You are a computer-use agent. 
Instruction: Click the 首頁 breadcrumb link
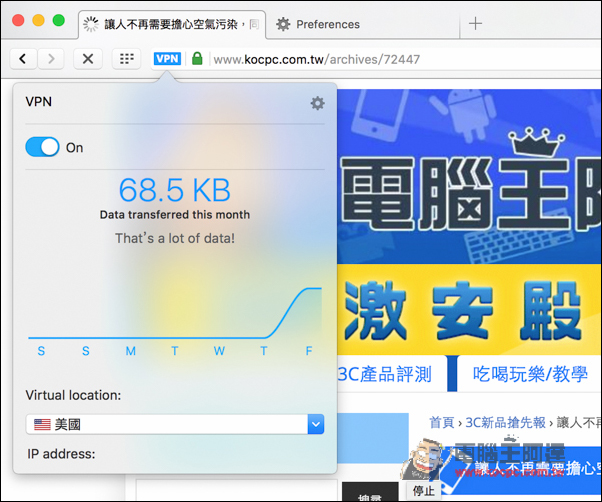pos(442,422)
